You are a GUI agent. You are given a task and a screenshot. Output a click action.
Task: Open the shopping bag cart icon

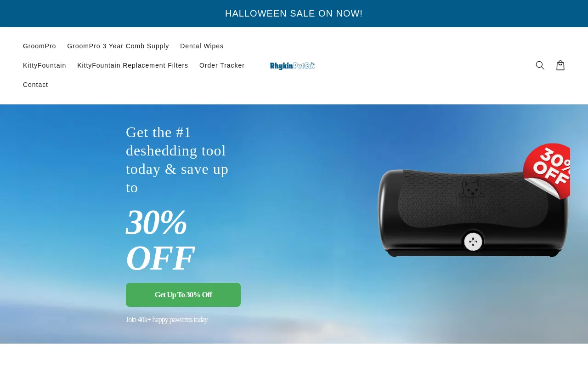pyautogui.click(x=560, y=65)
